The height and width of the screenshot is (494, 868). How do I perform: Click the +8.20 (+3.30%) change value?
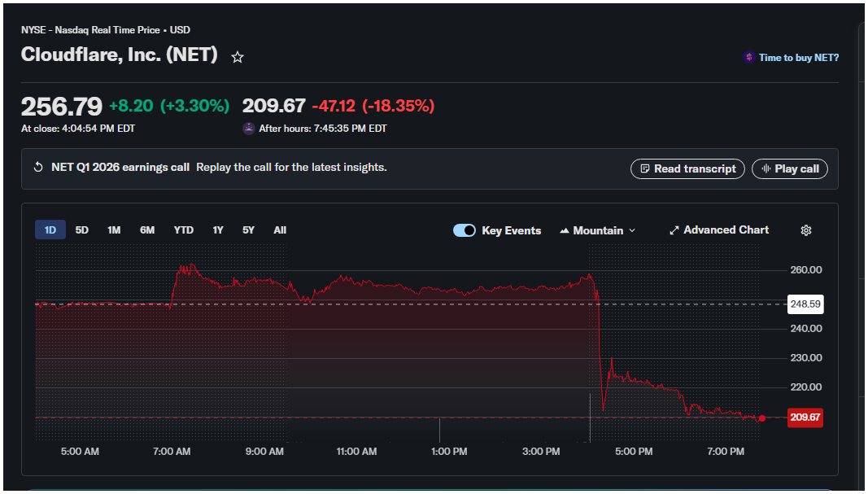[169, 106]
